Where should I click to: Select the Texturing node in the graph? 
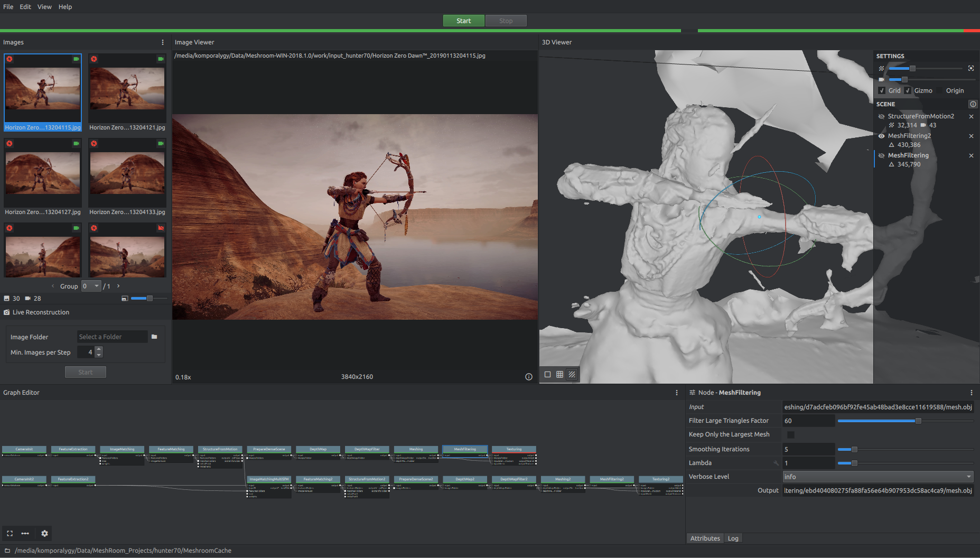pos(514,449)
